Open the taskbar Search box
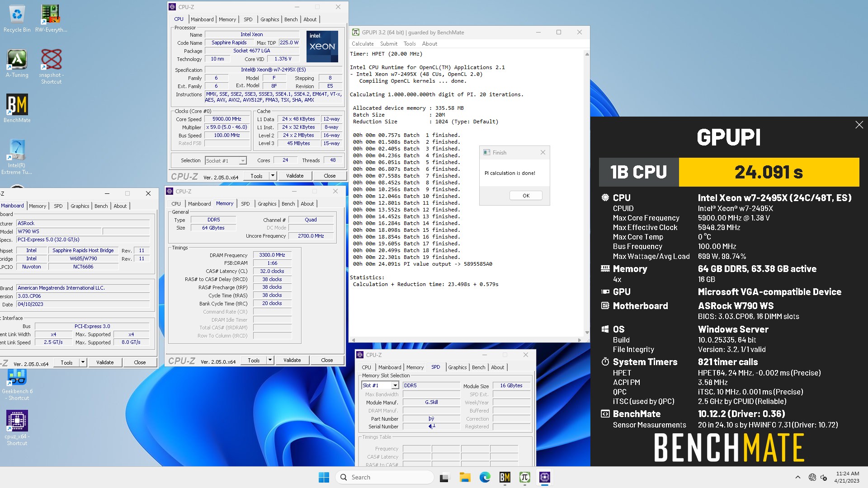This screenshot has height=488, width=868. [x=384, y=477]
